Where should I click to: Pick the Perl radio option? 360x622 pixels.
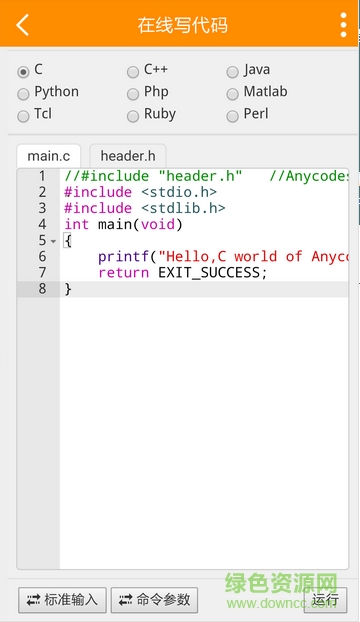click(x=232, y=116)
